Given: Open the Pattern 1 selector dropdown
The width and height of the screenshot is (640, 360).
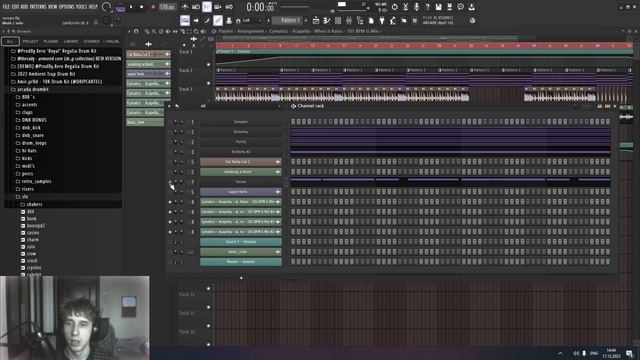Looking at the screenshot, I should pyautogui.click(x=288, y=20).
